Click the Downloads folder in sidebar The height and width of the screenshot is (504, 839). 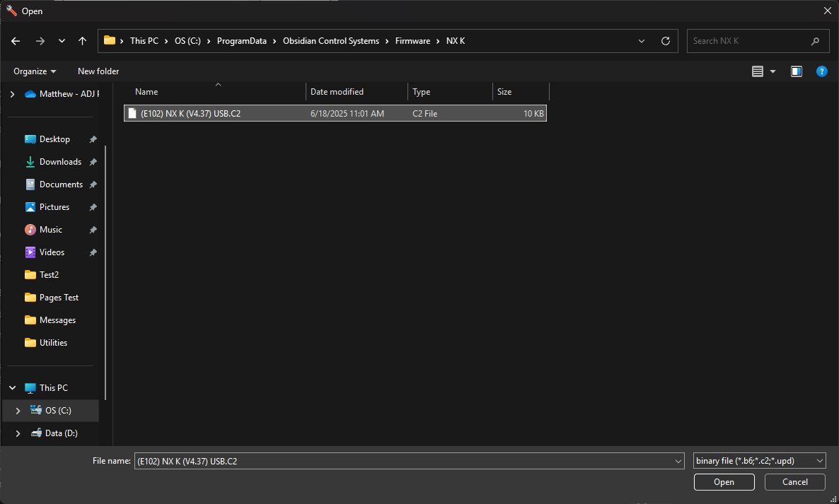tap(60, 162)
